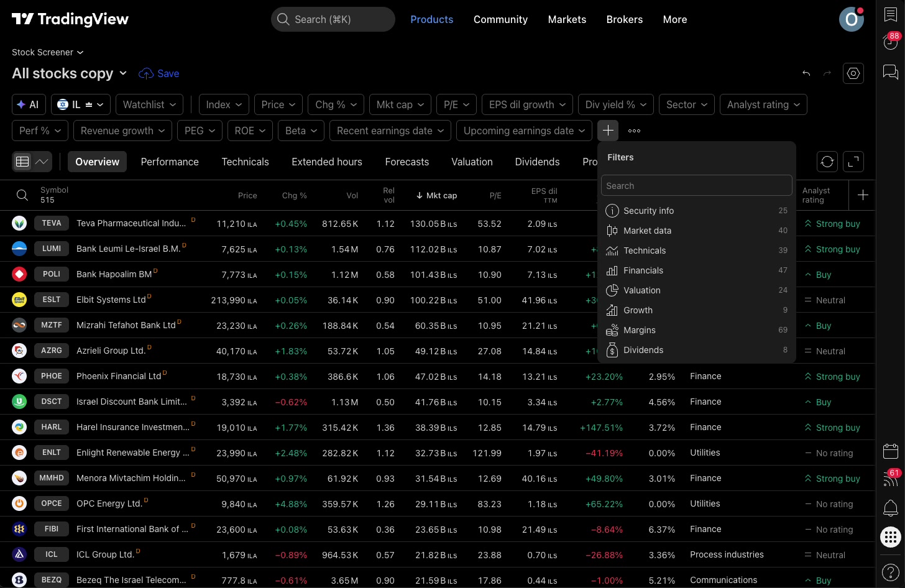Open the calendar icon in right sidebar
Screen dimensions: 905x588
click(x=891, y=451)
